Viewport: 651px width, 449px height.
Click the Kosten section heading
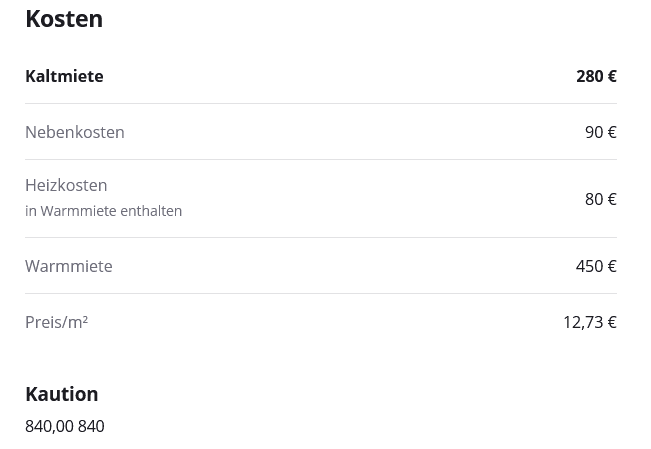[x=64, y=19]
